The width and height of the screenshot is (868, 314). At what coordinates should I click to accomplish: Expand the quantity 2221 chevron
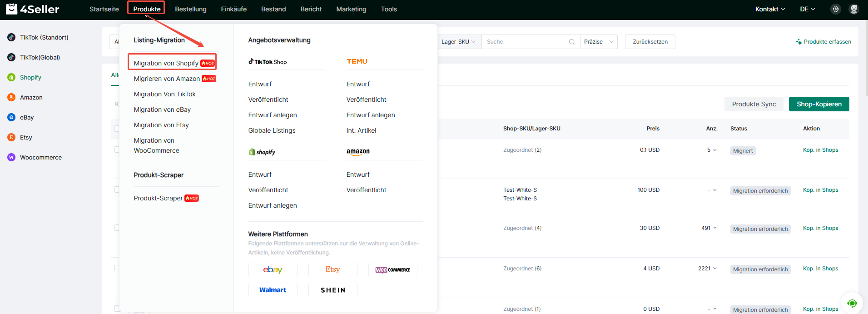click(x=715, y=269)
